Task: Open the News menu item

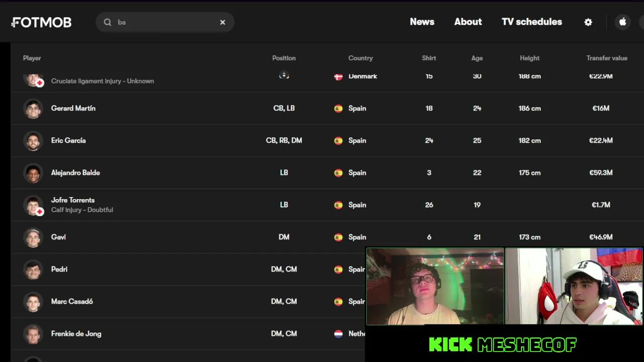Action: click(422, 22)
